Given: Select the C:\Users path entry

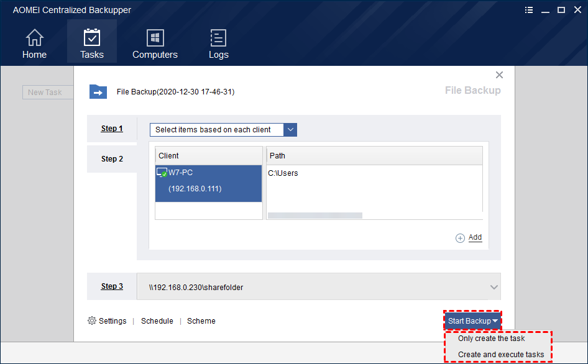Looking at the screenshot, I should click(283, 173).
